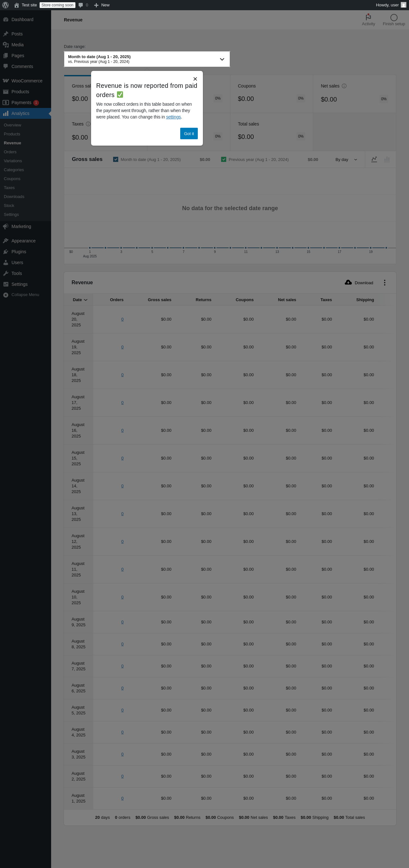This screenshot has height=868, width=409.
Task: Close the revenue notice popup
Action: tap(195, 79)
